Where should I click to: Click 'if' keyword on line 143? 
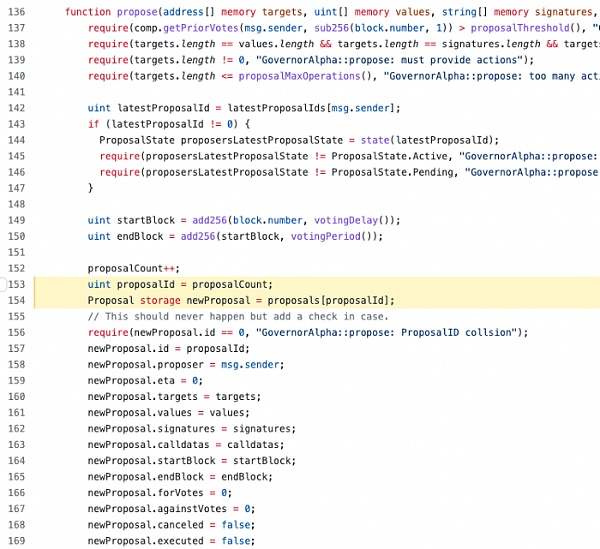coord(93,124)
